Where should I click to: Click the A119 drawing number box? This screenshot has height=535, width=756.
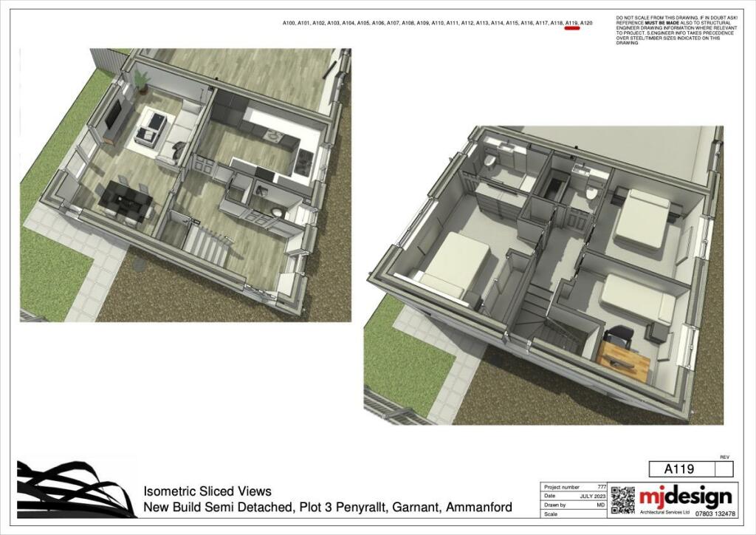pos(681,469)
